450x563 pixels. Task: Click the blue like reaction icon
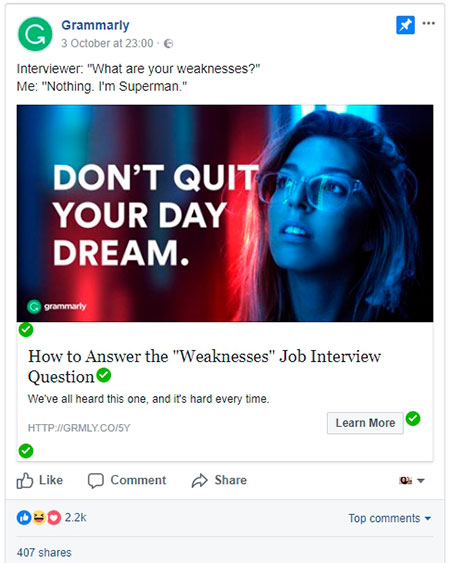point(24,517)
